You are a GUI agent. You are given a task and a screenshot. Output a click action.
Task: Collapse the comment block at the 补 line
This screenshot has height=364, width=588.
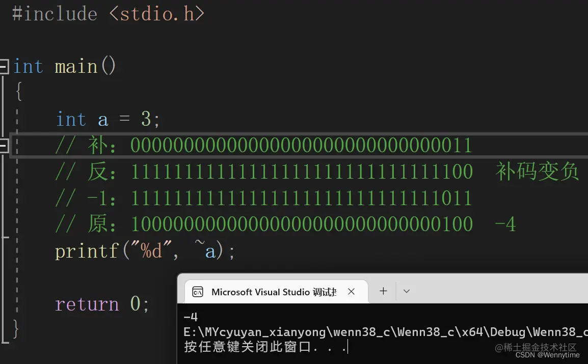tap(4, 145)
